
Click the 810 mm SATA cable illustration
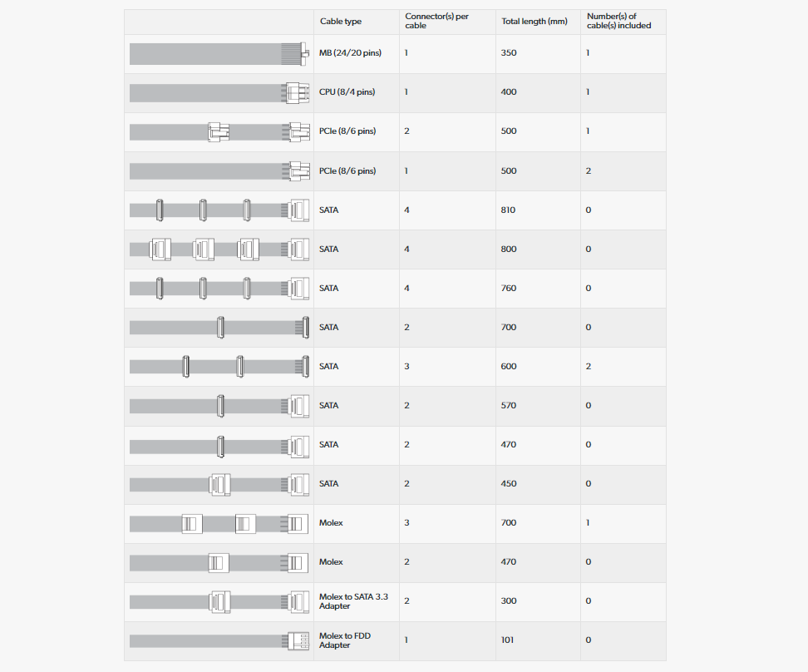pos(219,210)
